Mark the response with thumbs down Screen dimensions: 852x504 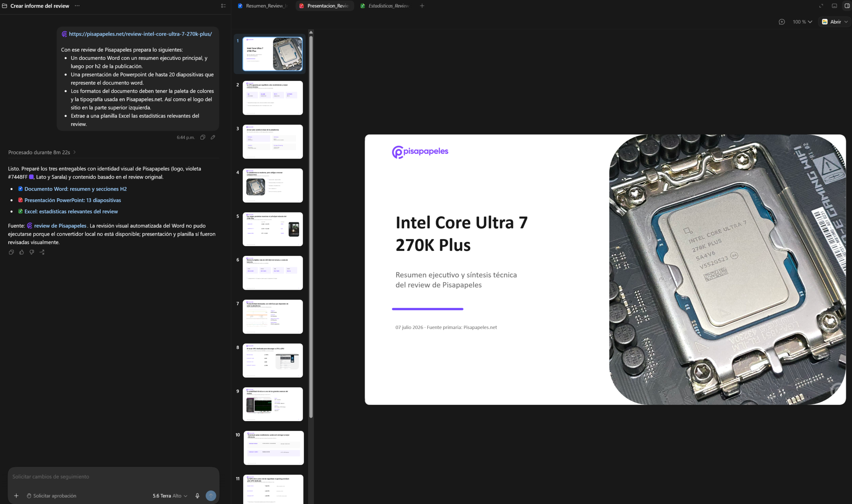point(32,252)
